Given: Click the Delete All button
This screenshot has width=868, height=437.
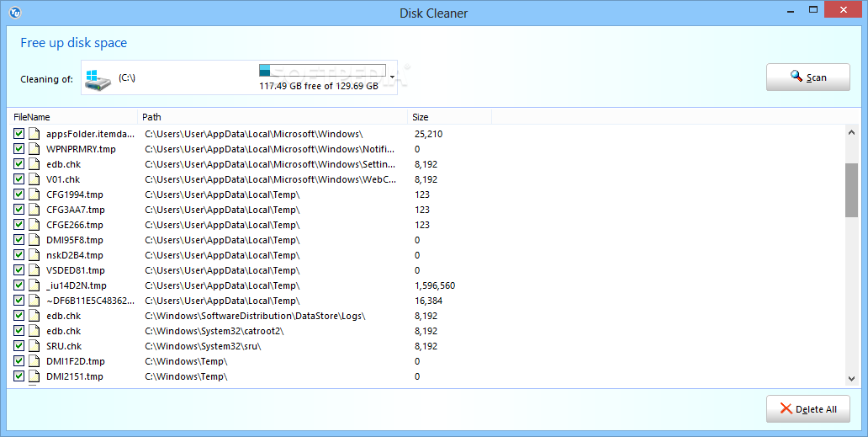Looking at the screenshot, I should [807, 409].
